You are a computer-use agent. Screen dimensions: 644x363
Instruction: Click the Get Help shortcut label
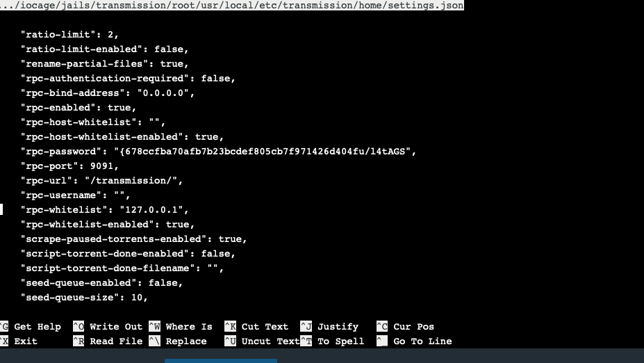(x=38, y=327)
